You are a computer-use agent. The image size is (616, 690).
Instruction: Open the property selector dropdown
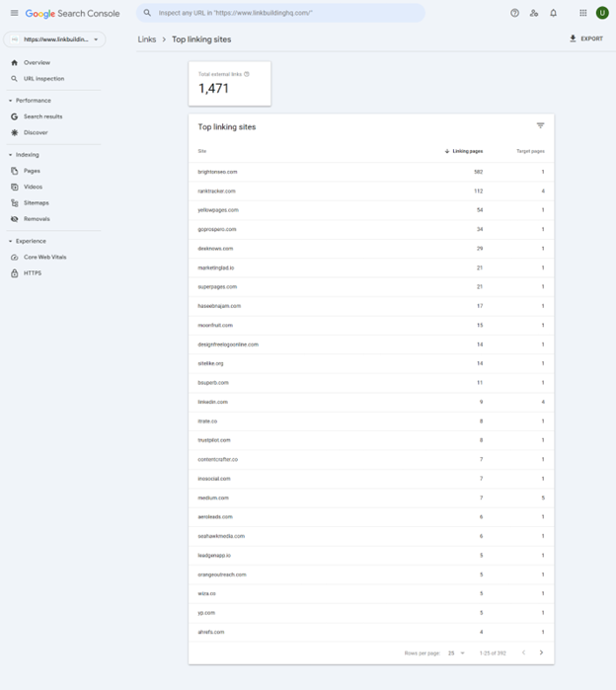(x=54, y=39)
